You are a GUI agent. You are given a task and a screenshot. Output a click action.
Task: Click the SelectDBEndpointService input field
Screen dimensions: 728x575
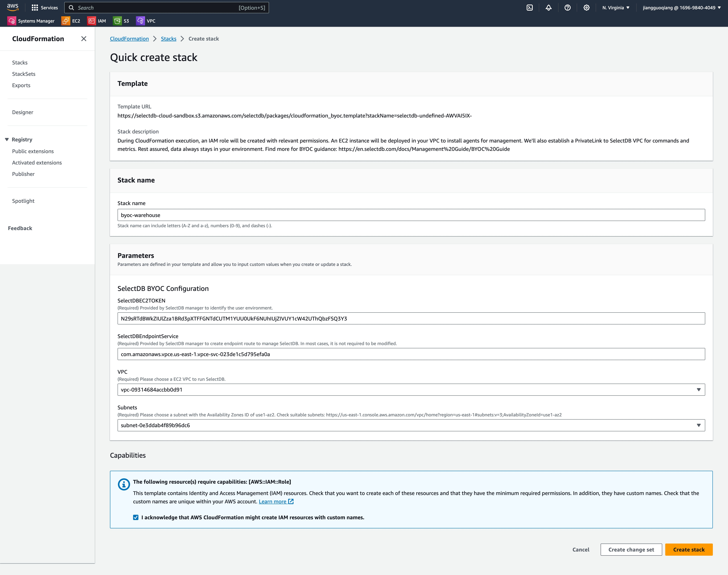click(411, 354)
